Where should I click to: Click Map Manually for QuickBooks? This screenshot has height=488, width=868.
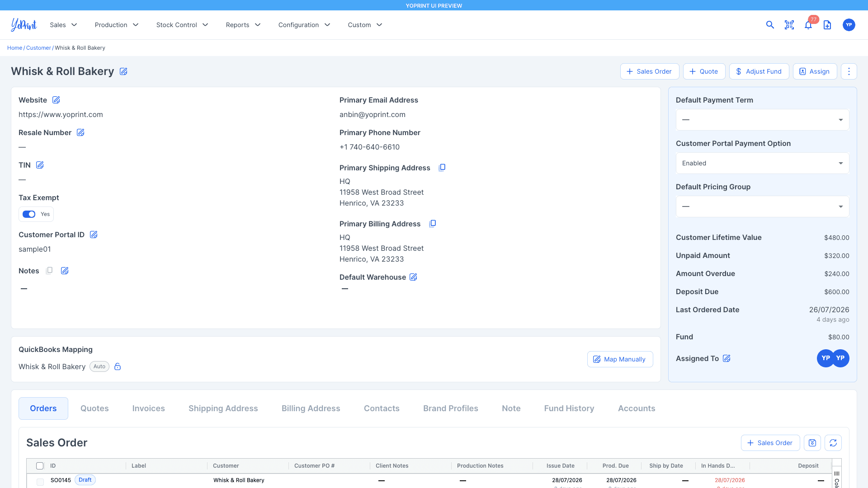tap(620, 359)
